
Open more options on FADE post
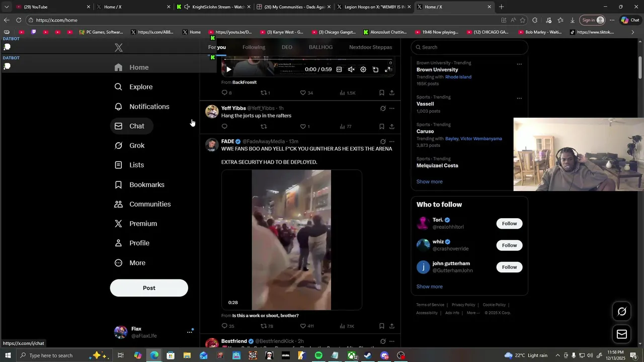392,142
